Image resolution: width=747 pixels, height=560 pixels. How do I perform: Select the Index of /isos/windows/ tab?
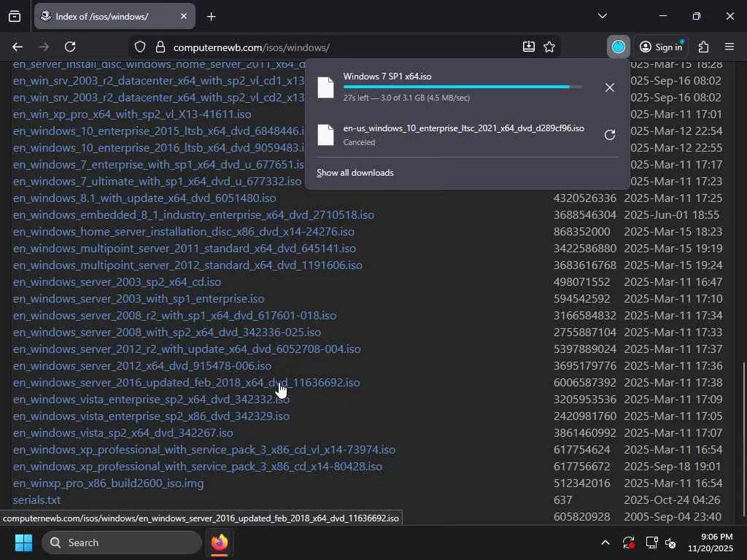coord(115,16)
